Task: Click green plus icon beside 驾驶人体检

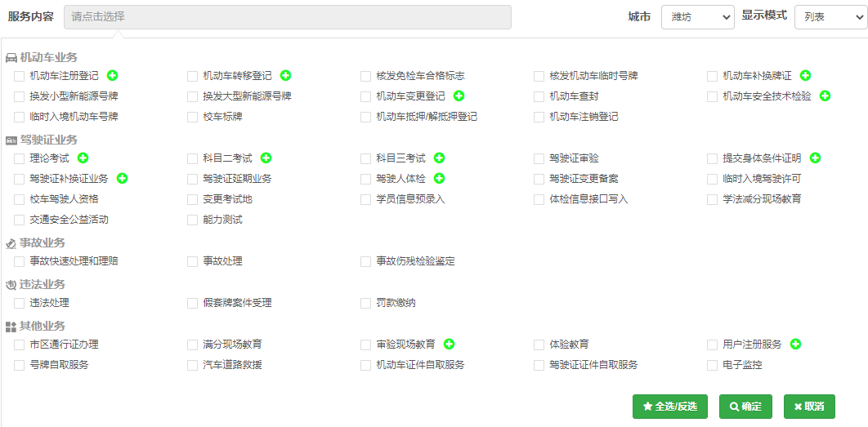Action: coord(439,178)
